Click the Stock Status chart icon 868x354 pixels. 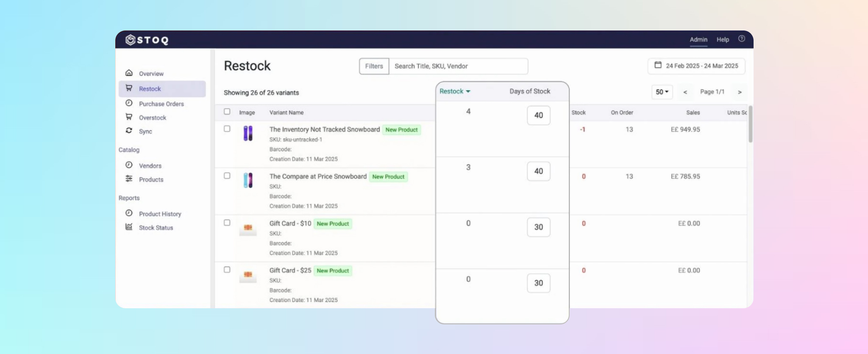(129, 227)
